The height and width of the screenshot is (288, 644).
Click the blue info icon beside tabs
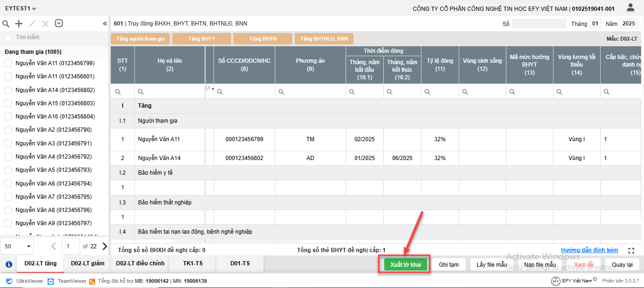pos(8,264)
